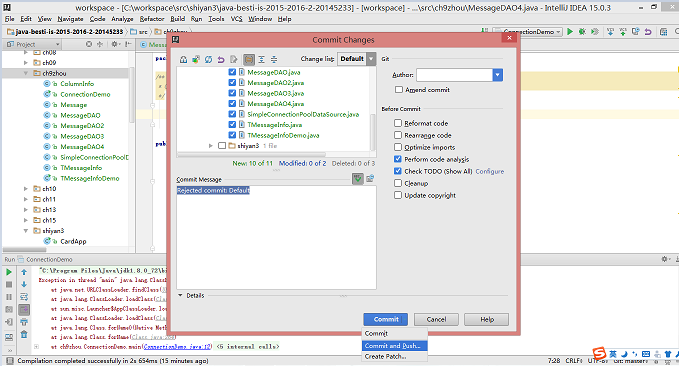Click Project panel settings gear icon
This screenshot has height=366, width=679.
[x=115, y=44]
